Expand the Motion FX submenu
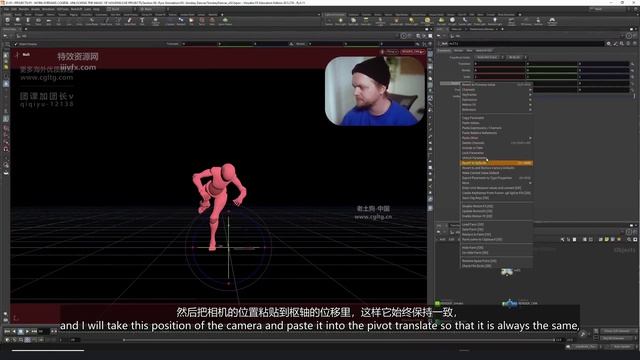Image resolution: width=640 pixels, height=360 pixels. pyautogui.click(x=496, y=104)
